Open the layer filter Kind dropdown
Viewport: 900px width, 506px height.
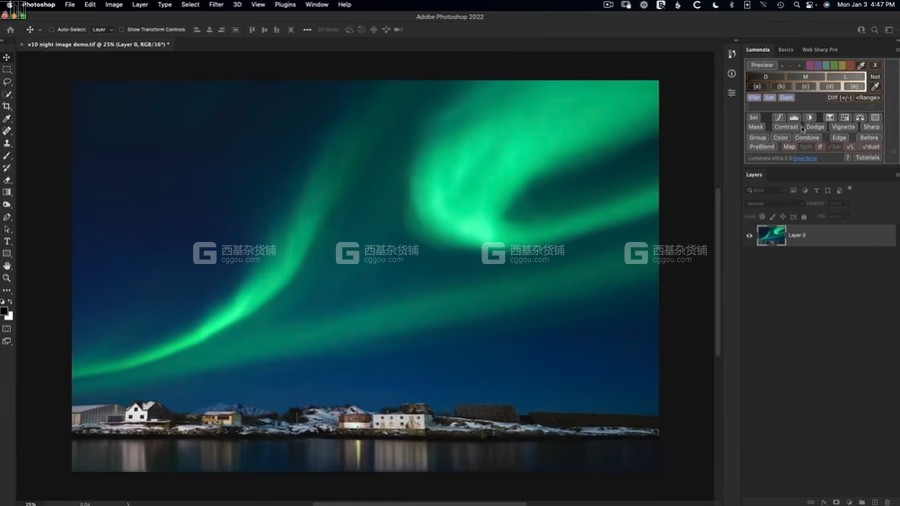point(765,190)
